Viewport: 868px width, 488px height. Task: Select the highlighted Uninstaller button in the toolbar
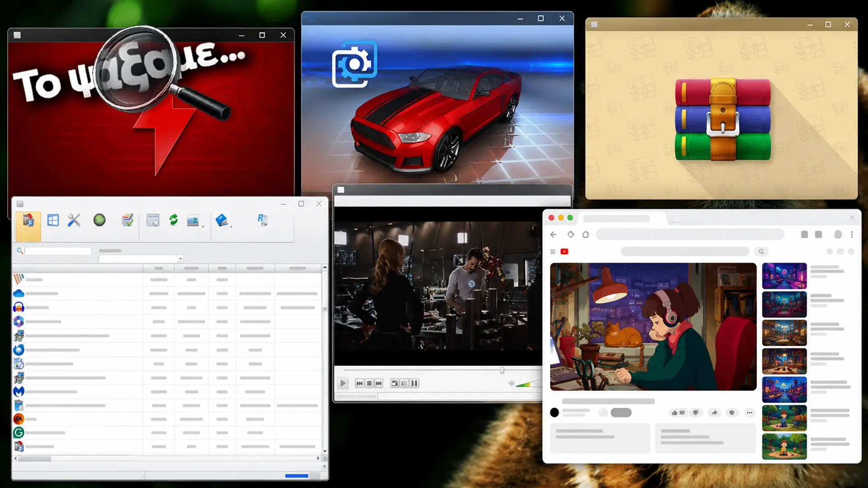point(28,226)
